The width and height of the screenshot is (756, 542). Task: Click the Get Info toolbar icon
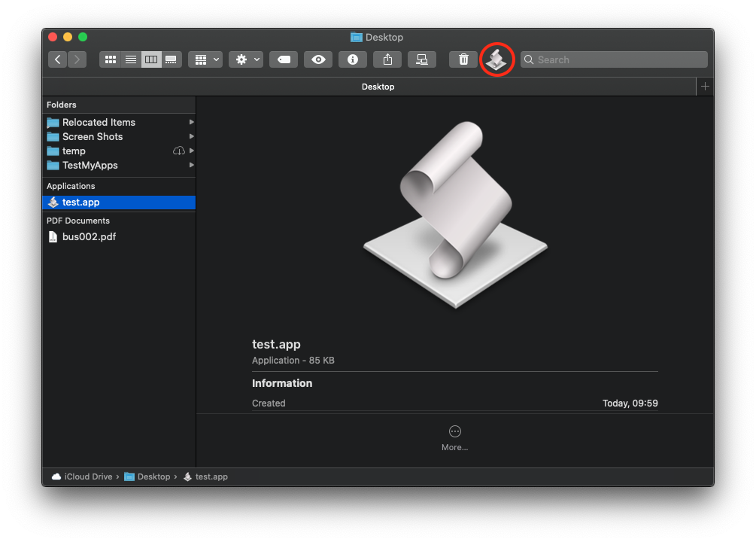[x=352, y=59]
